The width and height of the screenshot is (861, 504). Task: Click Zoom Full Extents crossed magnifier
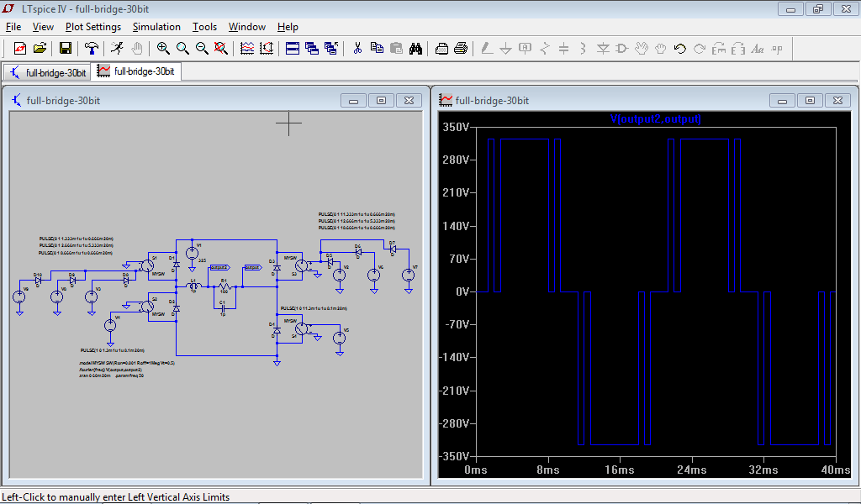point(221,48)
